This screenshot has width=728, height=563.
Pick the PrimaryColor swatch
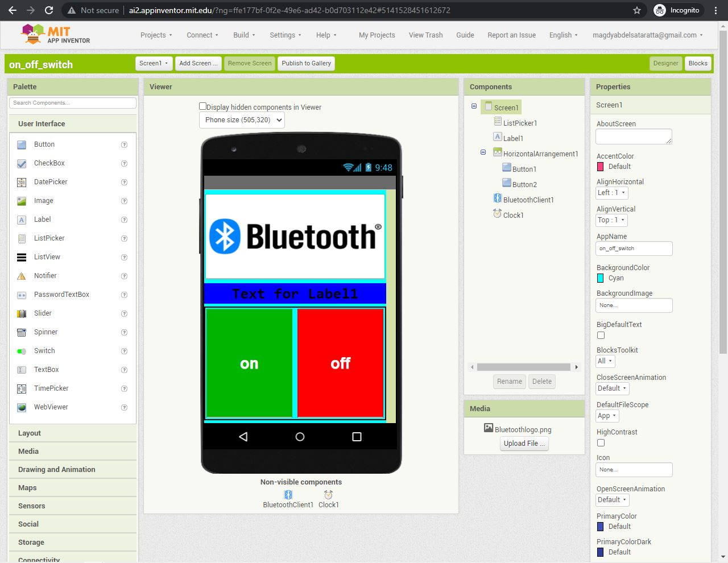click(600, 527)
